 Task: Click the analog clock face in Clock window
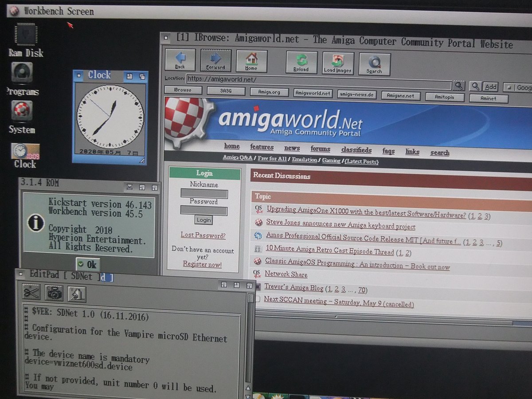[x=110, y=116]
